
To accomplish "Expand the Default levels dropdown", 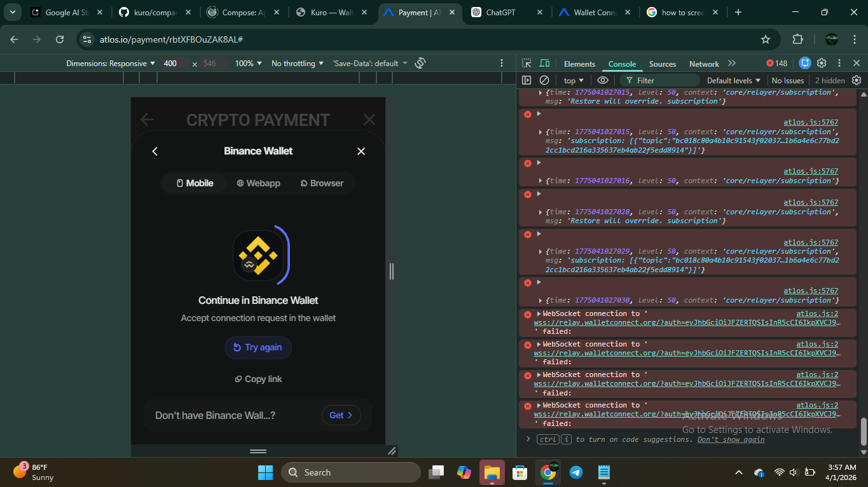I will (x=733, y=81).
